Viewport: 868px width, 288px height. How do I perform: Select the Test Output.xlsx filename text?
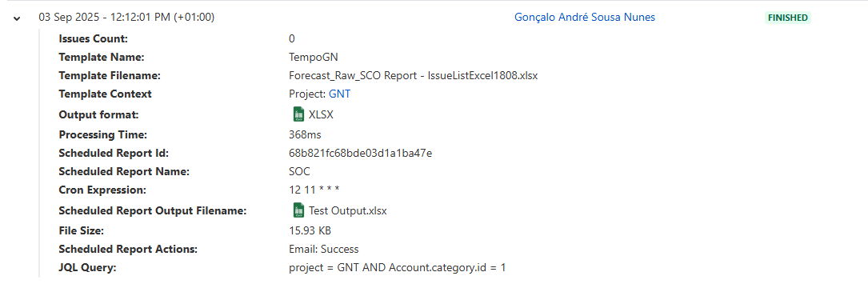pyautogui.click(x=348, y=211)
